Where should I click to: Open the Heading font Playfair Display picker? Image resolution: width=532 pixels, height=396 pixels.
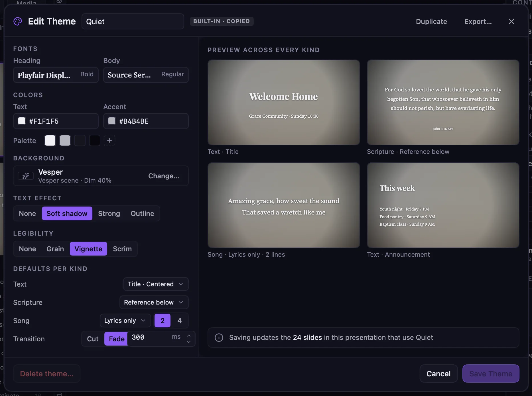[56, 75]
